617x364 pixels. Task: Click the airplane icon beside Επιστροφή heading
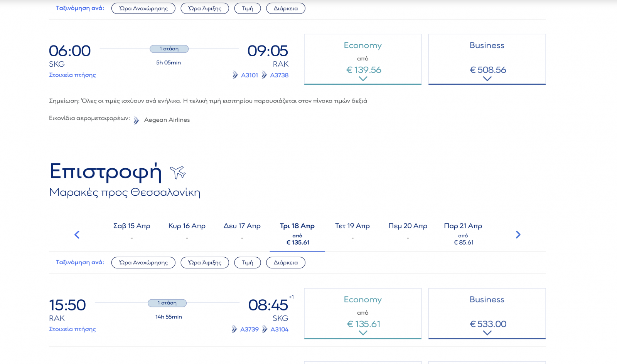point(178,172)
